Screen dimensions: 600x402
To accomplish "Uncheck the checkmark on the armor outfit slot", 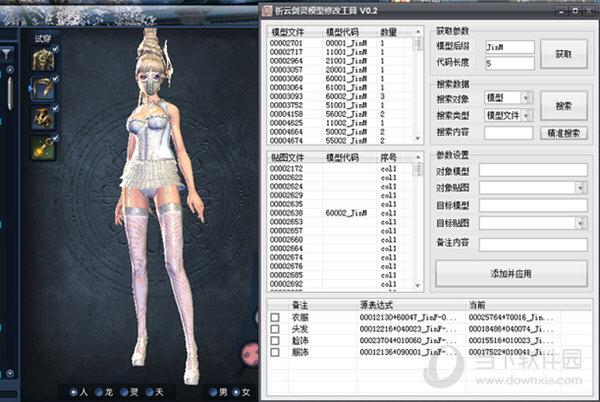I will 55,49.
